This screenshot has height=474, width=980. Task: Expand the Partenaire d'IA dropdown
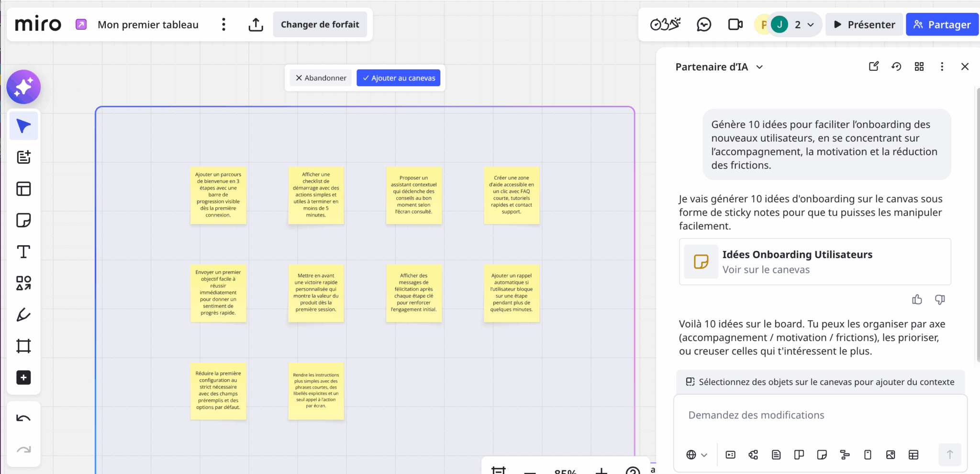(x=759, y=67)
